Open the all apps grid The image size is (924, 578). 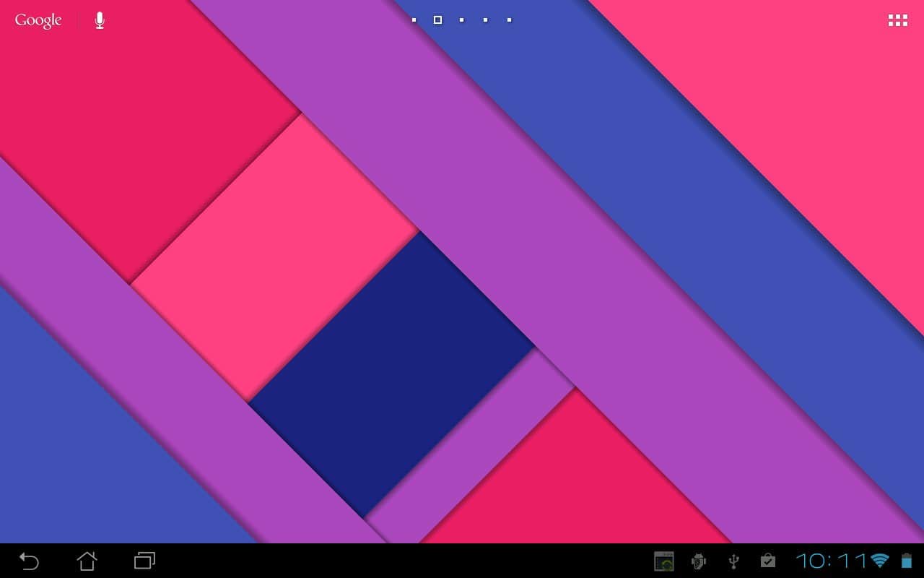point(897,20)
